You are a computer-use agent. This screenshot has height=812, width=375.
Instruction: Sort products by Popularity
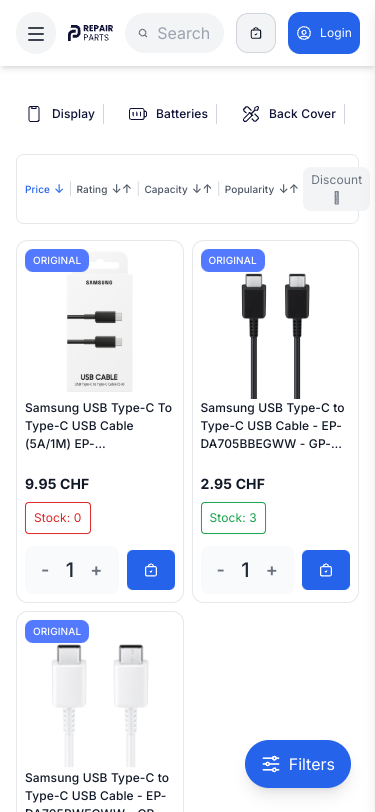click(261, 190)
